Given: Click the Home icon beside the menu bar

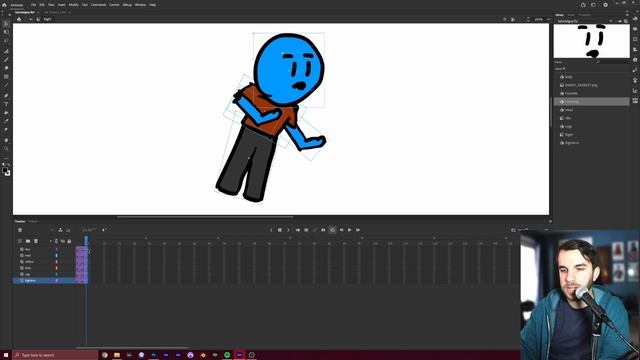Looking at the screenshot, I should coord(4,5).
